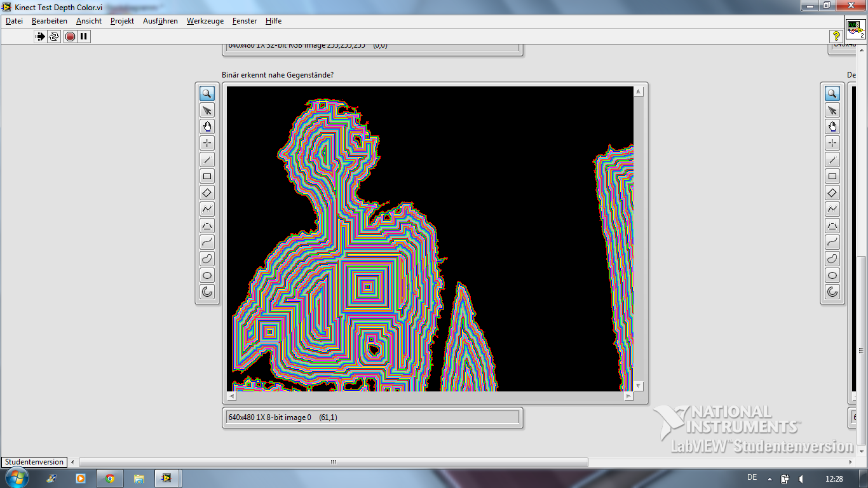Abort execution with the red stop button
Screen dimensions: 868x488
[70, 36]
